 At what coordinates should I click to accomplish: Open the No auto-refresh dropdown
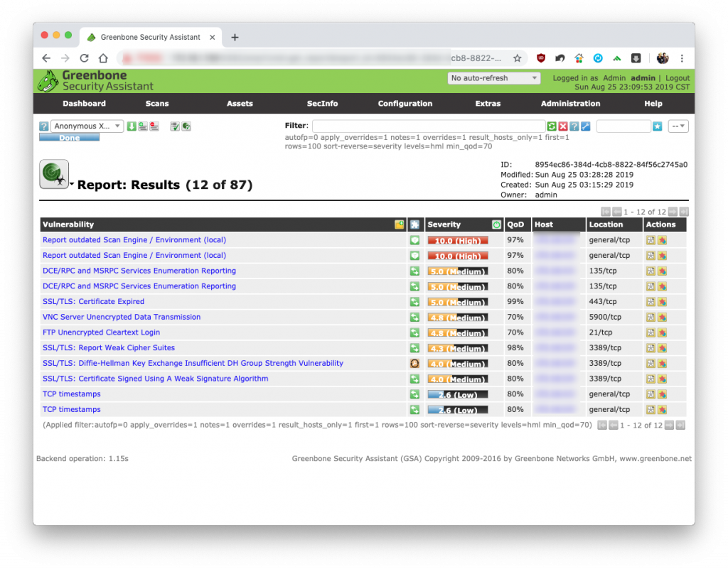tap(494, 78)
